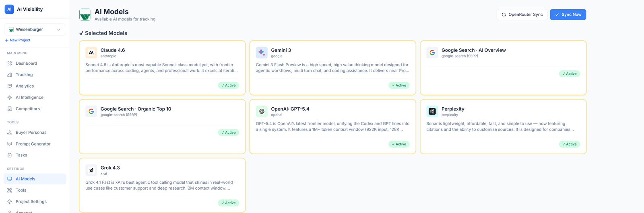Click the xAI icon on Grok 4.3 card
Viewport: 644px width, 213px height.
click(91, 170)
